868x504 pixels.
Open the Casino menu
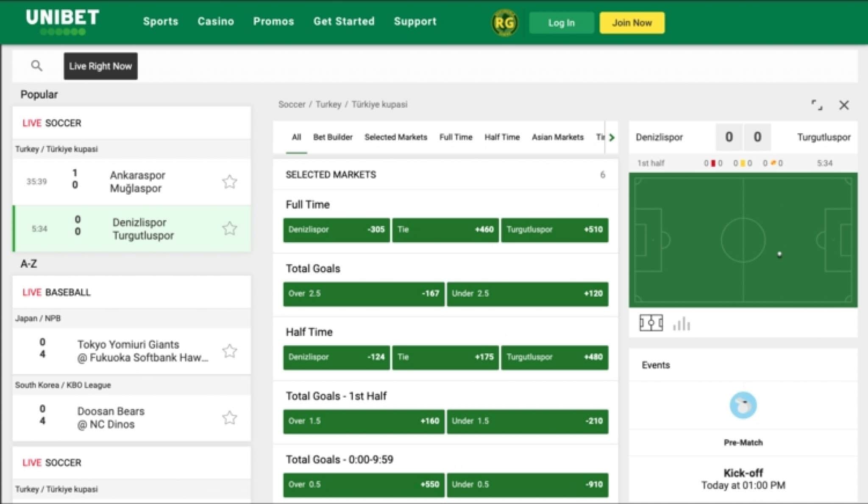[216, 21]
